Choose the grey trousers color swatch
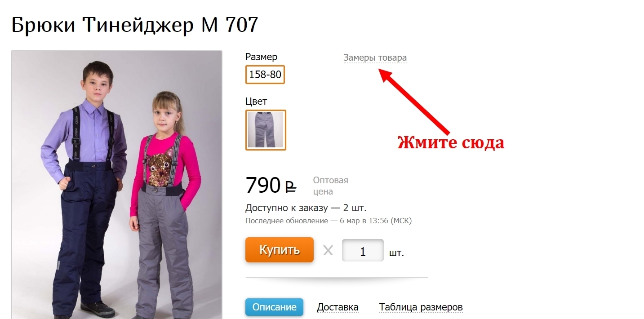 pos(266,130)
